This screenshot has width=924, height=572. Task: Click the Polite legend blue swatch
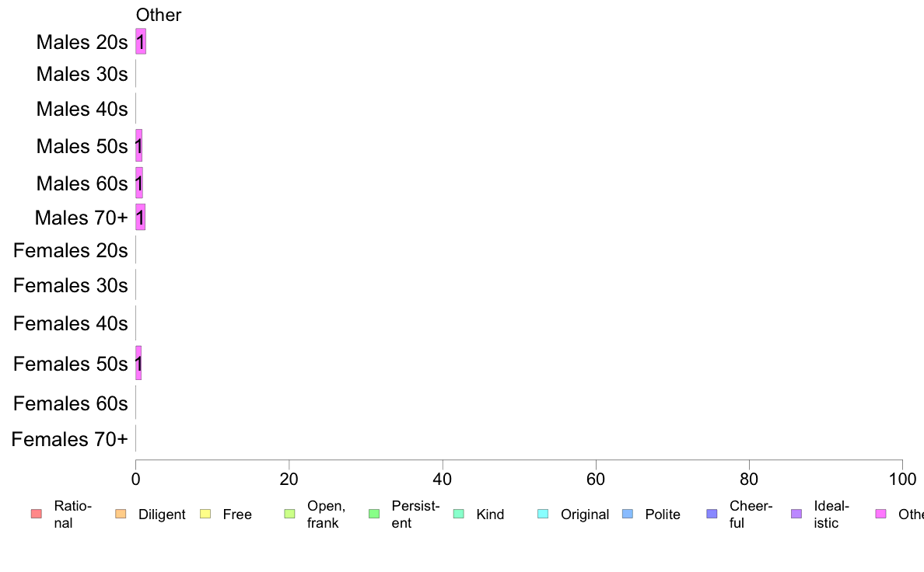pyautogui.click(x=628, y=514)
